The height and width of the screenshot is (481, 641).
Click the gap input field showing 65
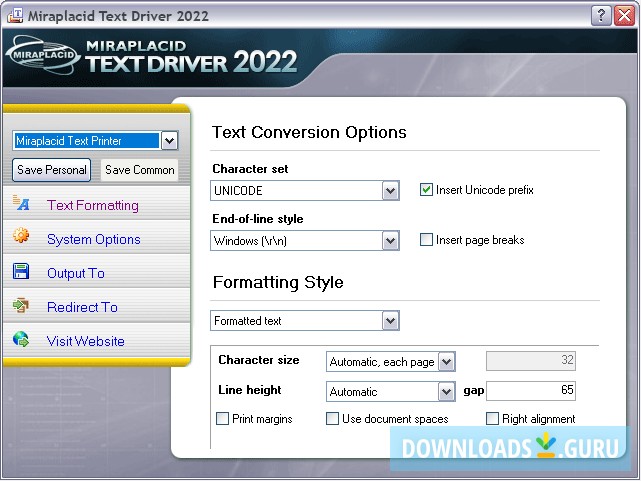[531, 390]
